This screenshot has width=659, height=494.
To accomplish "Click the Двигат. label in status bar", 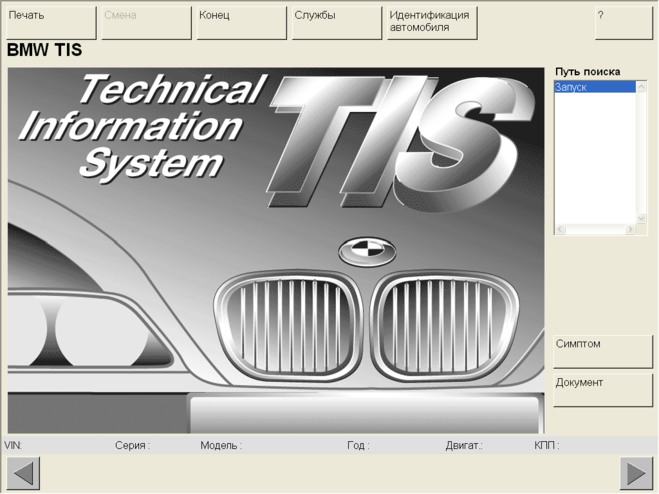I will (464, 445).
